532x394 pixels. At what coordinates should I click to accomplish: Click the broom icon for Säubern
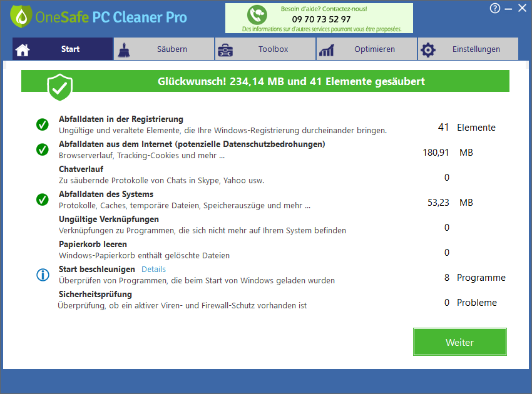tap(124, 50)
